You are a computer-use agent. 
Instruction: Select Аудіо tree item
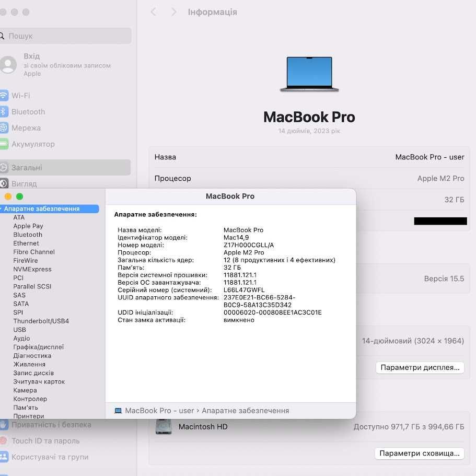(x=21, y=338)
